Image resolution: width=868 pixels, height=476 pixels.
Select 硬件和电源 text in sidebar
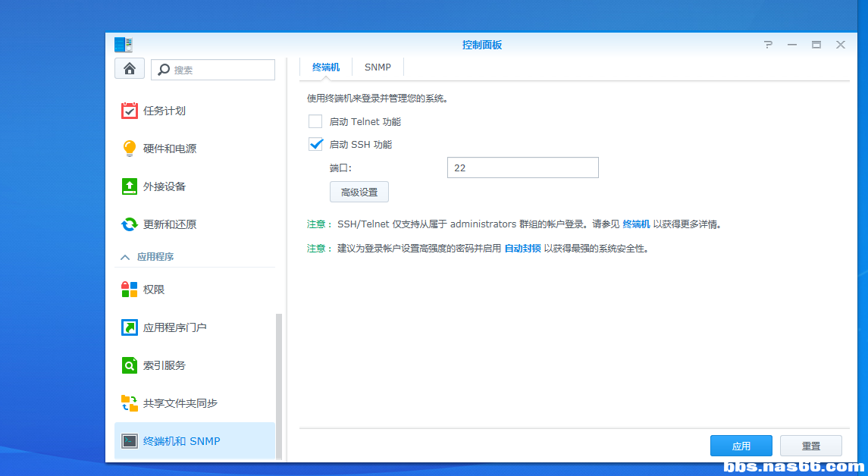(170, 149)
